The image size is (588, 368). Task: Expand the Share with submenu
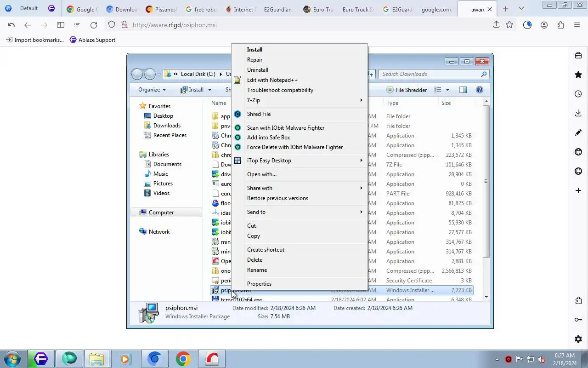coord(299,188)
